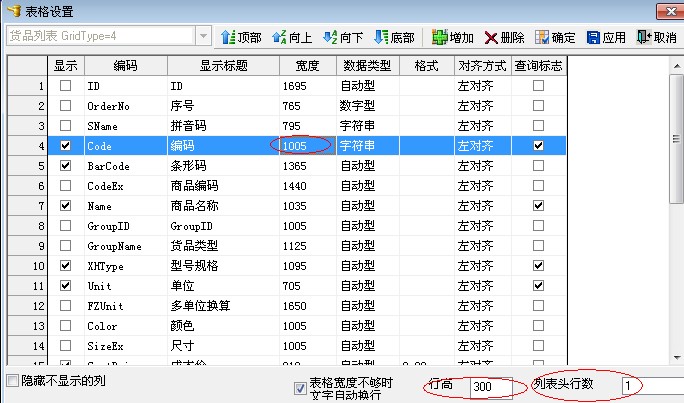Click the 数据类型 column header
The height and width of the screenshot is (403, 684).
(367, 65)
